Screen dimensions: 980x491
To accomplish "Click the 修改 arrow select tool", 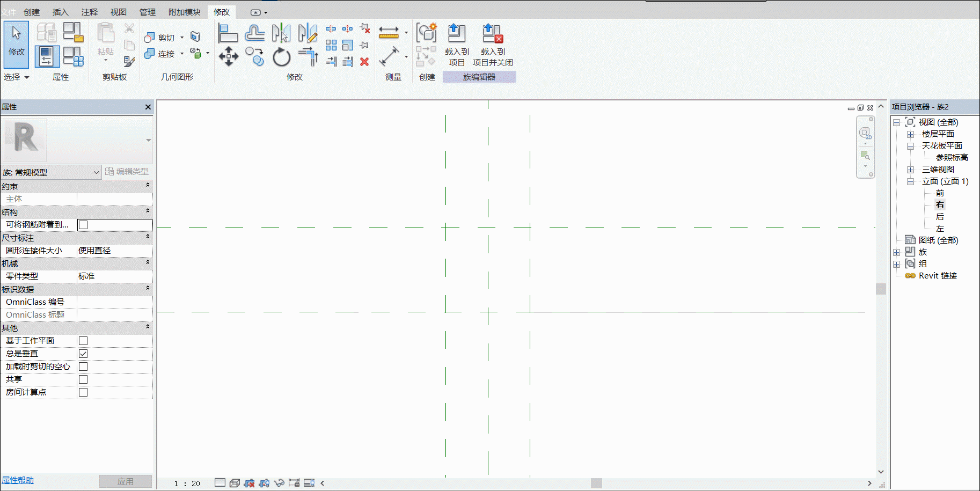I will pyautogui.click(x=17, y=45).
